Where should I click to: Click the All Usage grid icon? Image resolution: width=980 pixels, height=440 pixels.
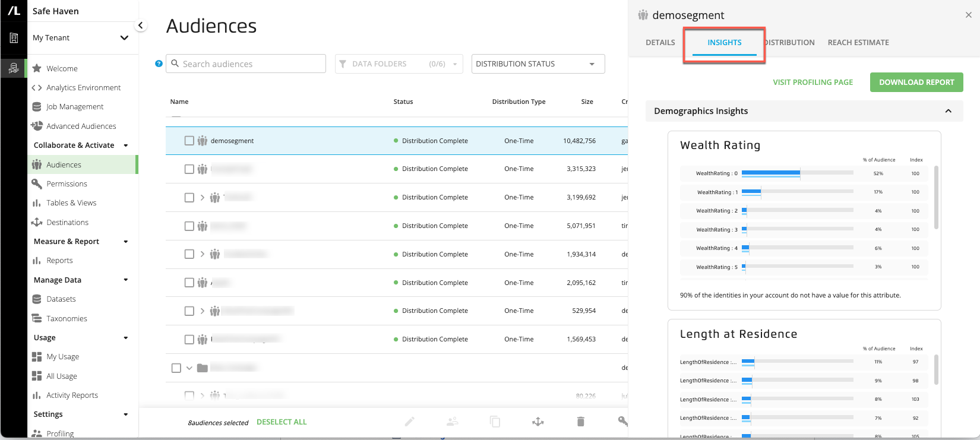click(37, 376)
